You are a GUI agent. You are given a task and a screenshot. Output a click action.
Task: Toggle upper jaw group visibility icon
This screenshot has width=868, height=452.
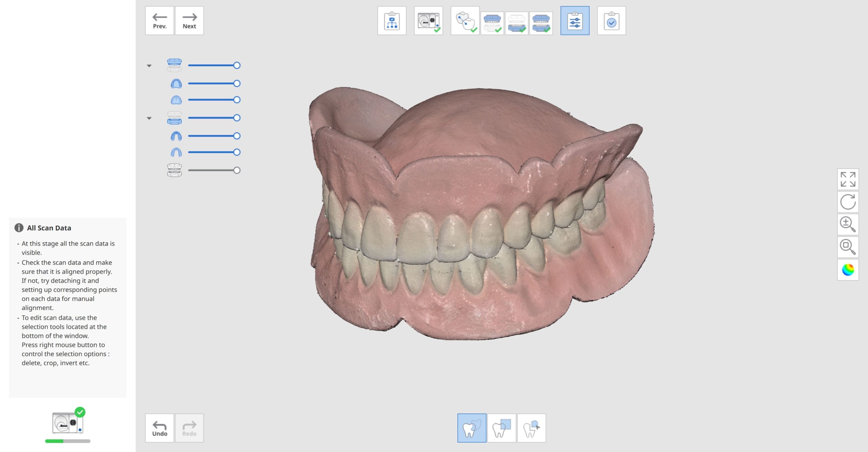point(174,65)
